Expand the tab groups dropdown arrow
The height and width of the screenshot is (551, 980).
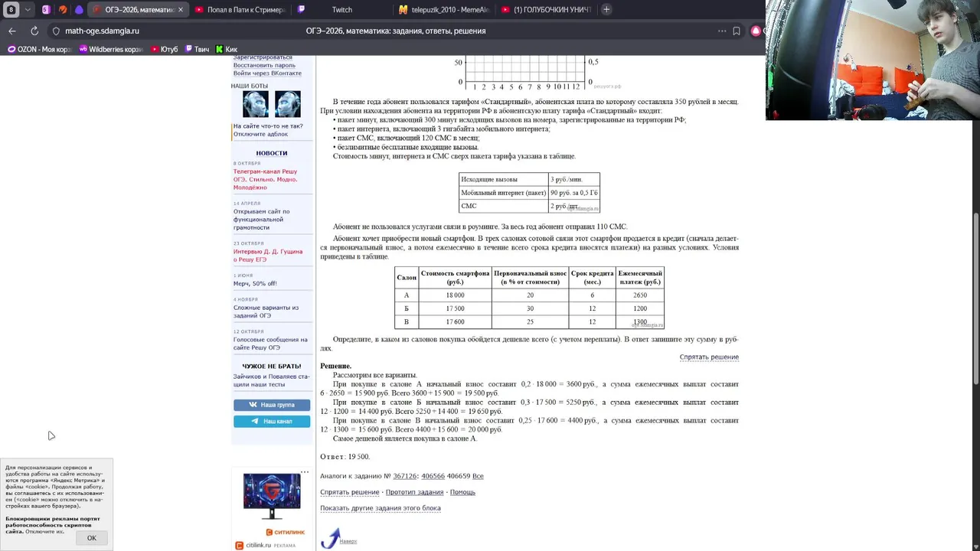point(28,10)
